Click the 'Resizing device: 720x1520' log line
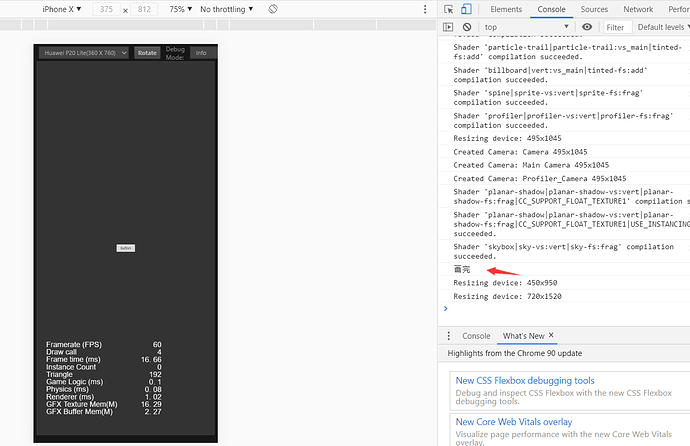This screenshot has height=446, width=690. pos(507,296)
